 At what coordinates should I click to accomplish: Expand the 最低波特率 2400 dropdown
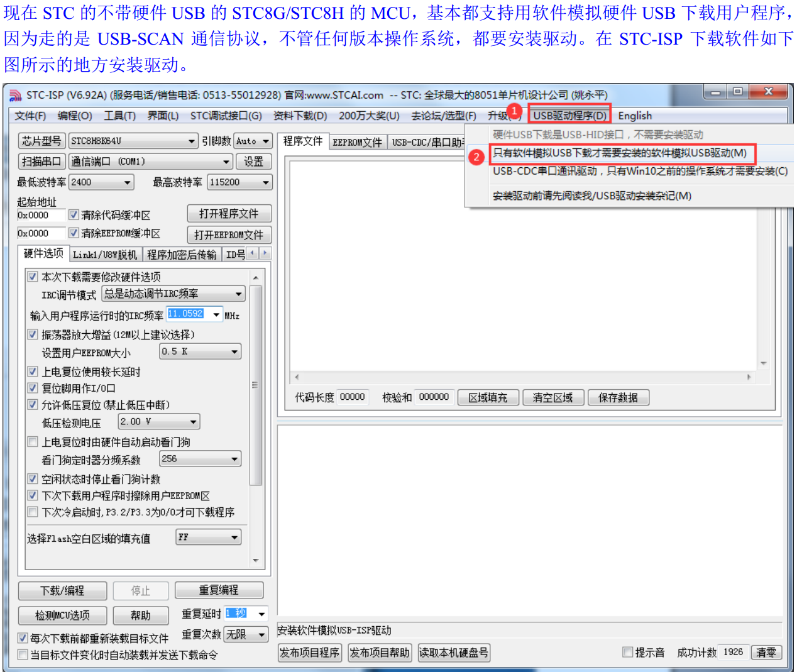tap(128, 182)
